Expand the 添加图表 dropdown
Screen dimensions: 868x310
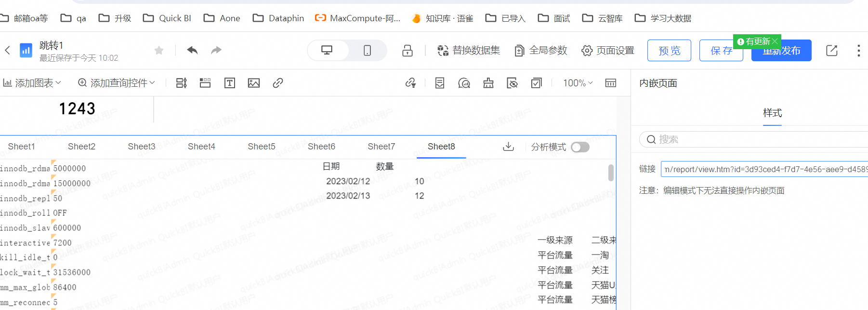point(32,83)
